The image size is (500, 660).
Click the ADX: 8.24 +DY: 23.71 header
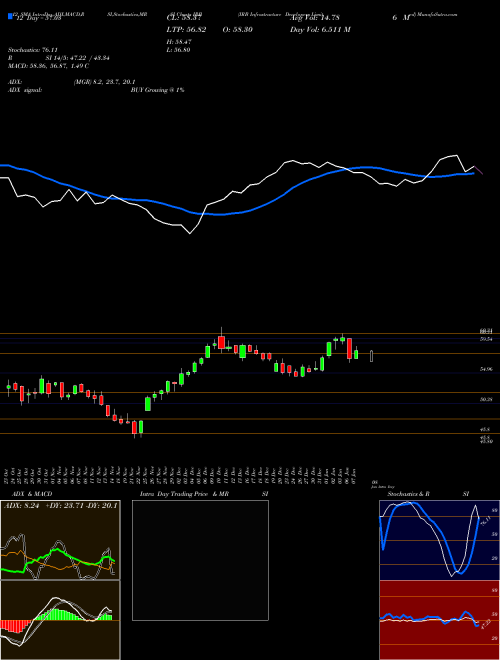60,506
